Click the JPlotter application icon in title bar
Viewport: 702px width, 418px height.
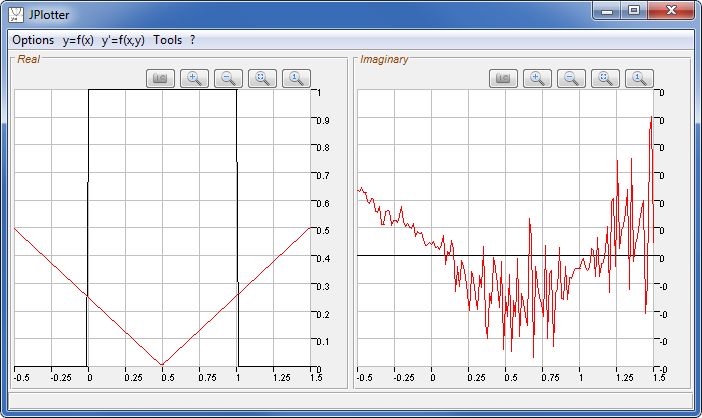(x=17, y=14)
